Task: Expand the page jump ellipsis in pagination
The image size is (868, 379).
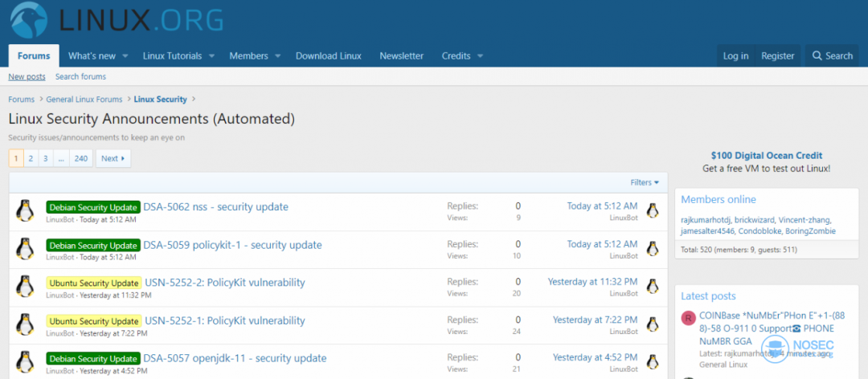Action: click(61, 158)
